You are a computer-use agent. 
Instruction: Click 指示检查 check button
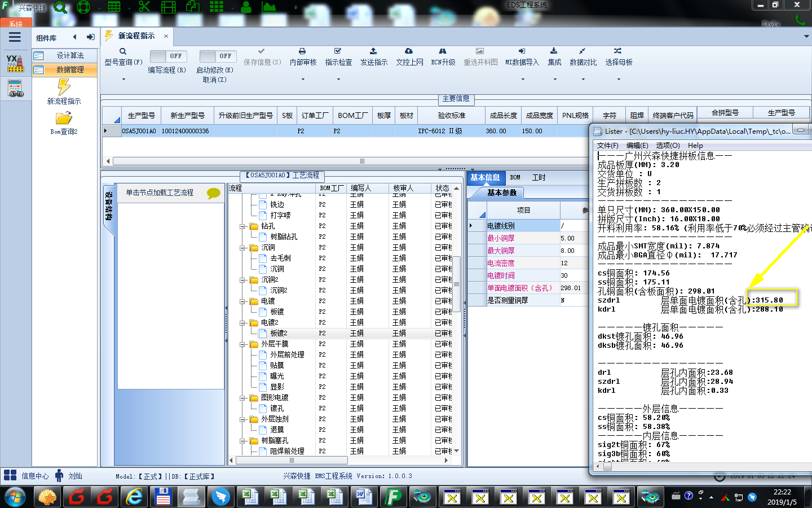(338, 57)
